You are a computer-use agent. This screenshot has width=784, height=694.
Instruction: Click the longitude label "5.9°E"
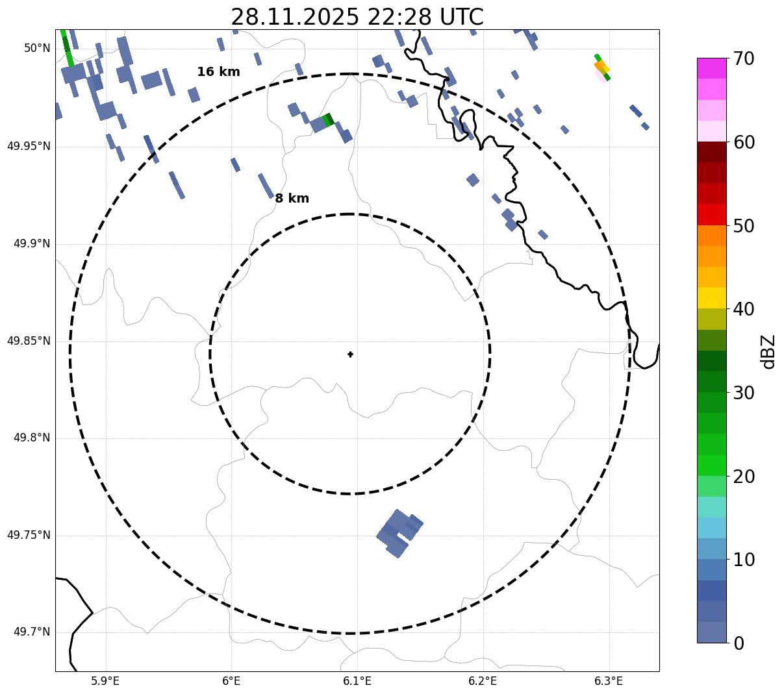(x=105, y=681)
